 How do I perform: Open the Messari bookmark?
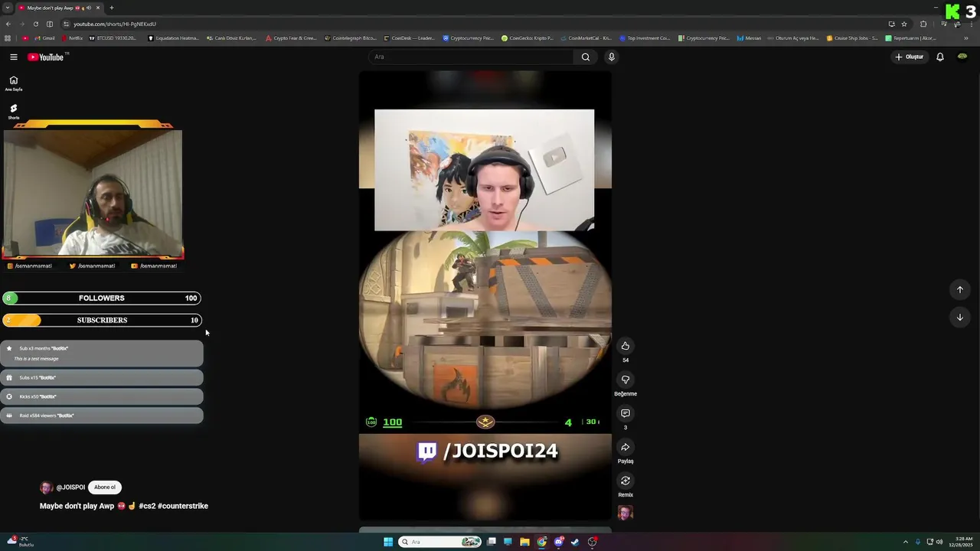pyautogui.click(x=750, y=37)
